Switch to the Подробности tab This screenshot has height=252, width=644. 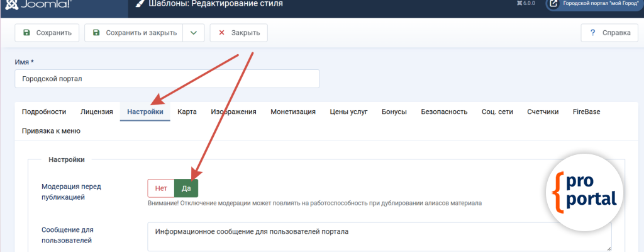(x=44, y=112)
